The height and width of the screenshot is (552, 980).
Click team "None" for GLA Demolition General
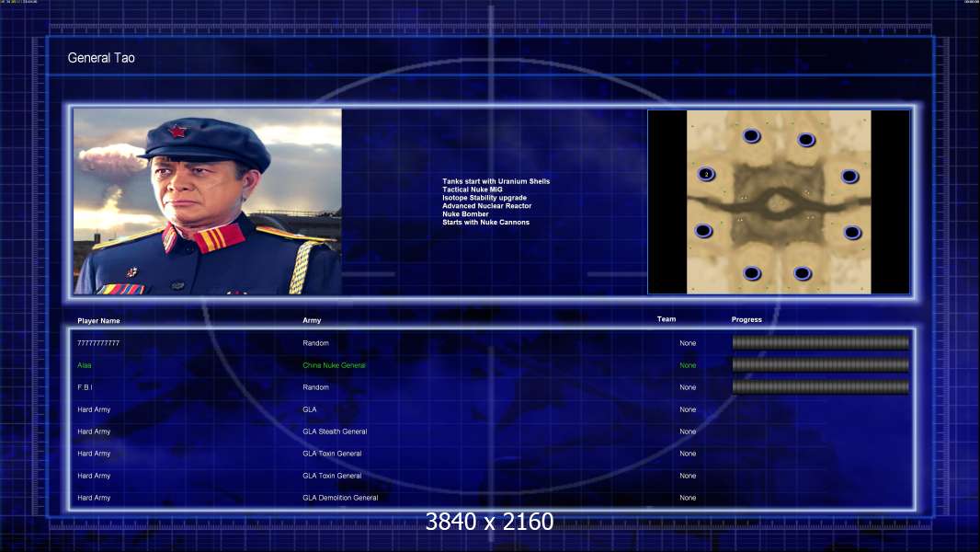pos(688,498)
